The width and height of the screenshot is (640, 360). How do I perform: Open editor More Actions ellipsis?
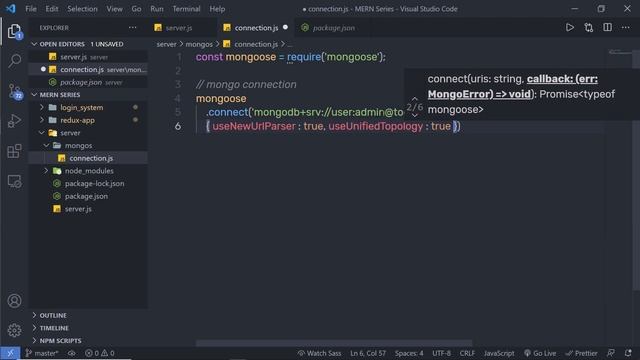click(626, 27)
